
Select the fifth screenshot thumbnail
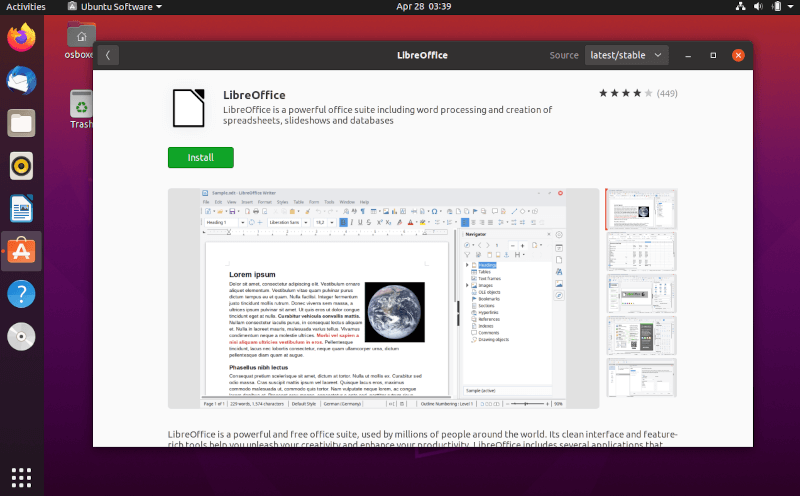click(x=641, y=378)
